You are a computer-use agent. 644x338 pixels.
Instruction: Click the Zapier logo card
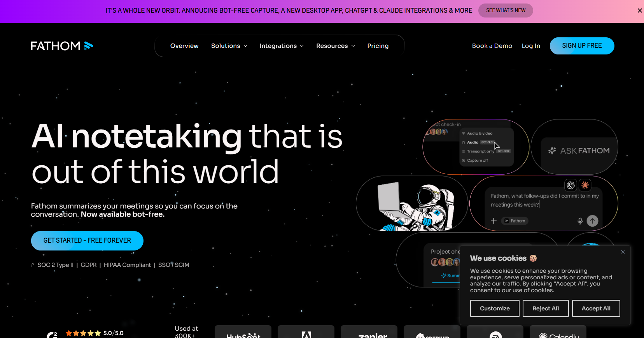pyautogui.click(x=369, y=332)
